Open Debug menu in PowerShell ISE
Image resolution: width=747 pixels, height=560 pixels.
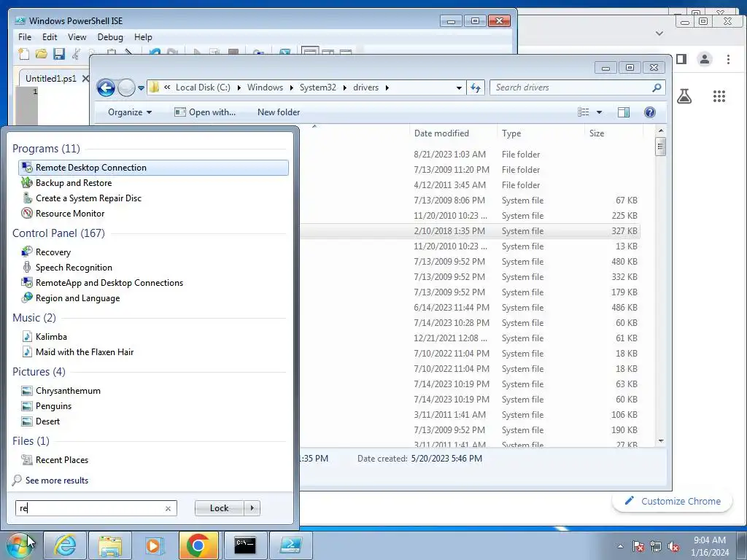tap(110, 36)
